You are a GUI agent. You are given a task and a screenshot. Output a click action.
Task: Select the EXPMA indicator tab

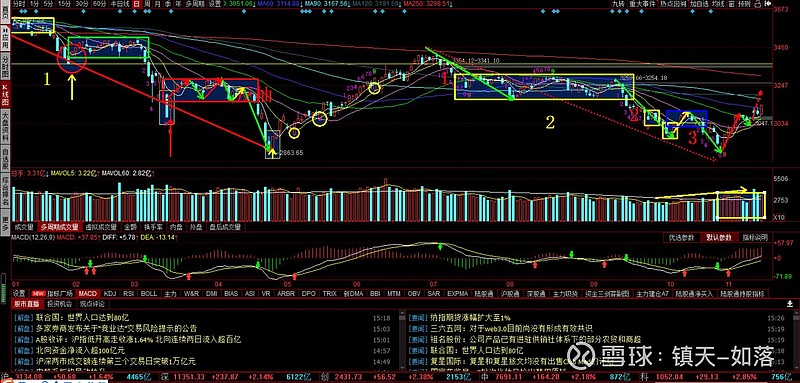pos(457,293)
